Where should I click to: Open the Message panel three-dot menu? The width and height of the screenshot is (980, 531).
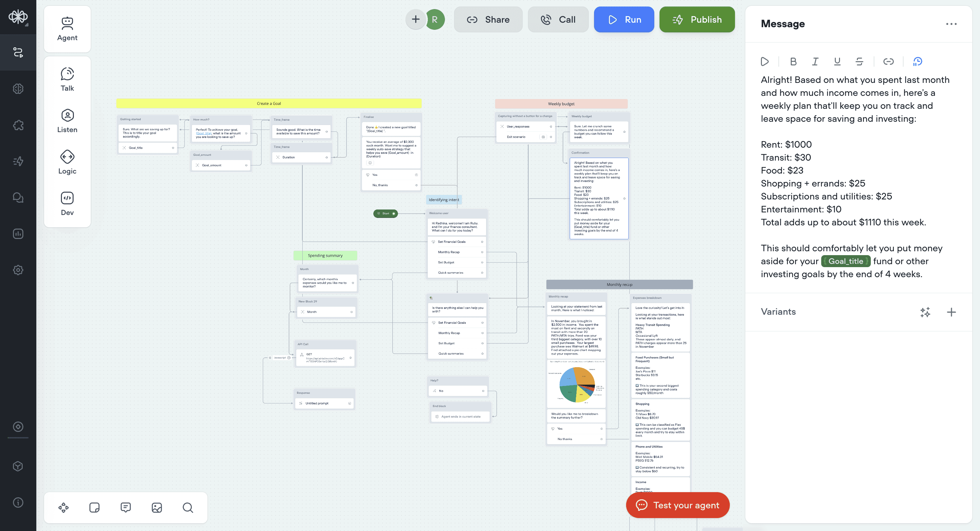951,24
